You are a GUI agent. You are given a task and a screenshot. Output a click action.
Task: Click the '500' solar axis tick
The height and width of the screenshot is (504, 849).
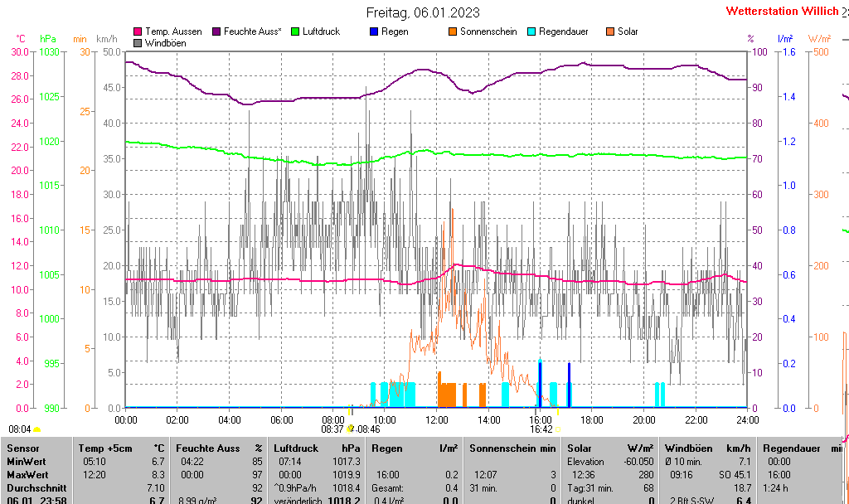pos(822,52)
